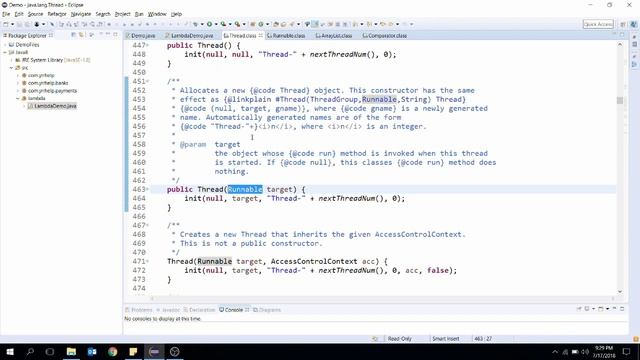Open Package Explorer view menu arrow
Screen dimensions: 640x360
(x=101, y=34)
